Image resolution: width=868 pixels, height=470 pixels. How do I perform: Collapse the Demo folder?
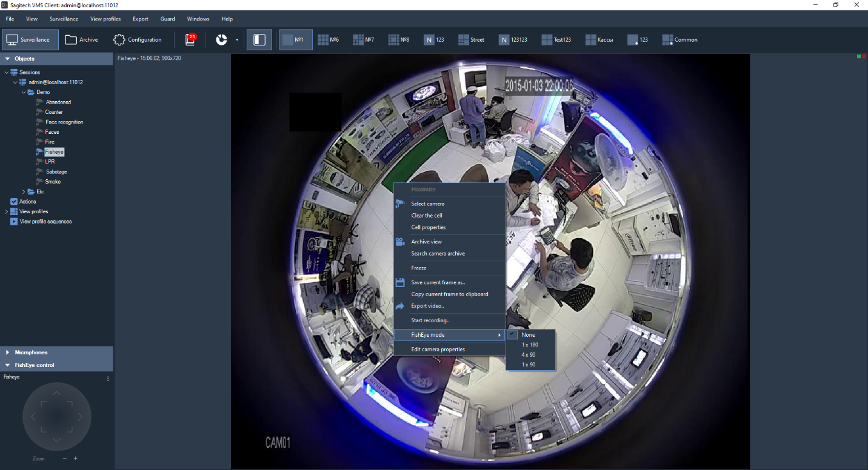24,92
